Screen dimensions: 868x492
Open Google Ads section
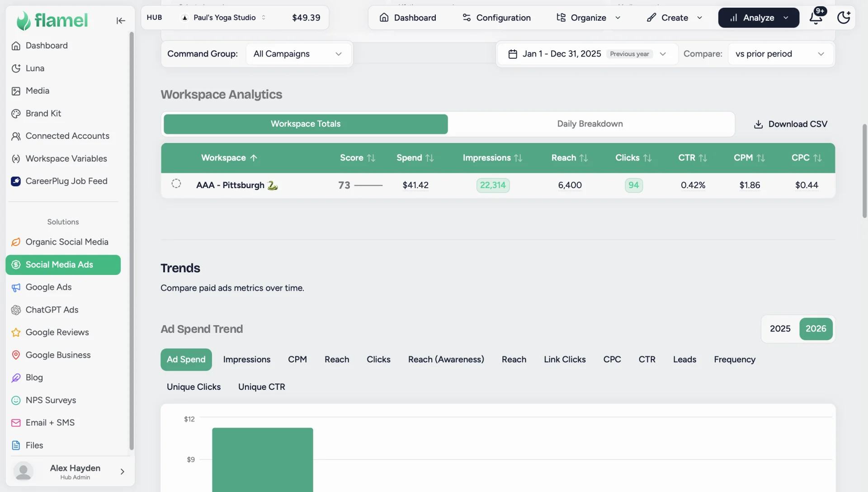pos(63,287)
